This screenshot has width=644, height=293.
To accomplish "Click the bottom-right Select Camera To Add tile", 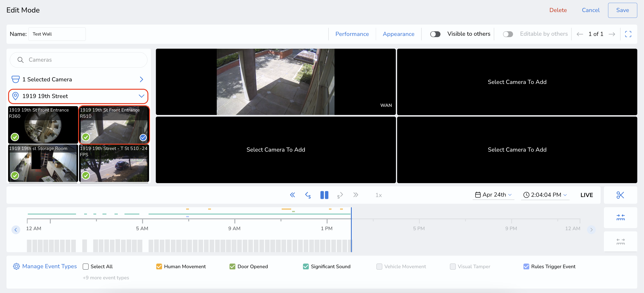I will click(517, 150).
